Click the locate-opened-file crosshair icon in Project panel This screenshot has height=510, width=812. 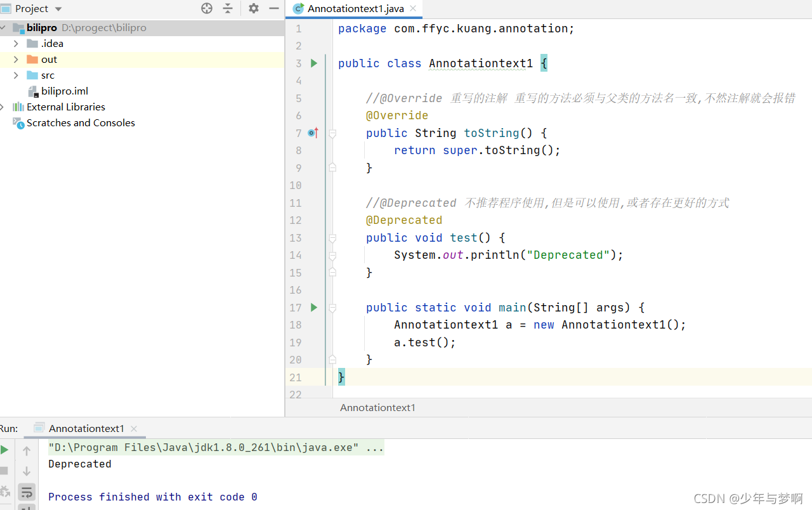(x=207, y=8)
